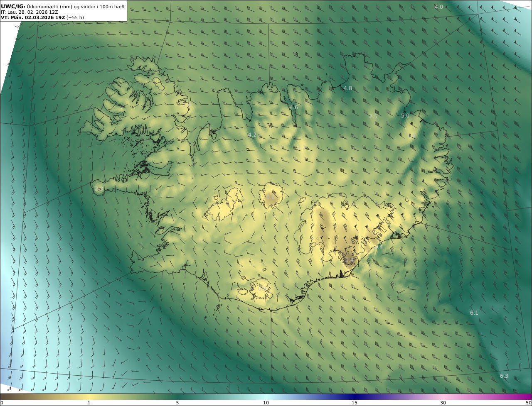The image size is (532, 406).
Task: Click the title "UWC/IG: Úrkomumætti (mm) og vindur"
Action: [62, 7]
